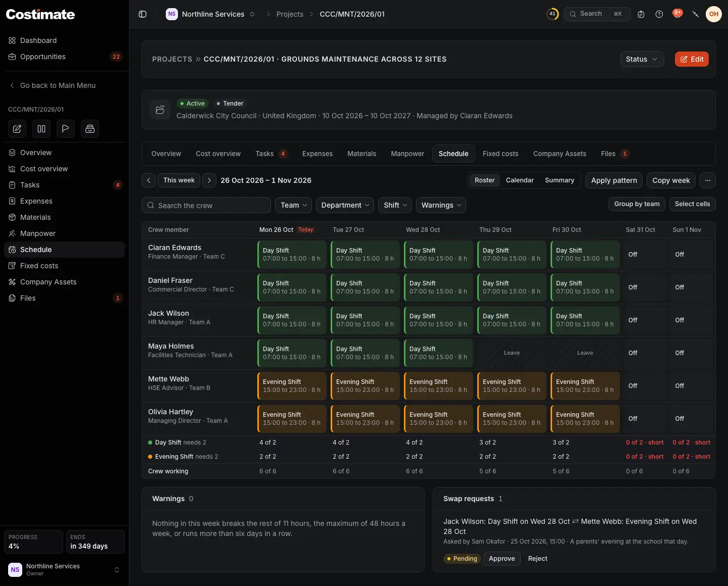Viewport: 728px width, 586px height.
Task: Open the Warnings filter dropdown
Action: click(441, 205)
